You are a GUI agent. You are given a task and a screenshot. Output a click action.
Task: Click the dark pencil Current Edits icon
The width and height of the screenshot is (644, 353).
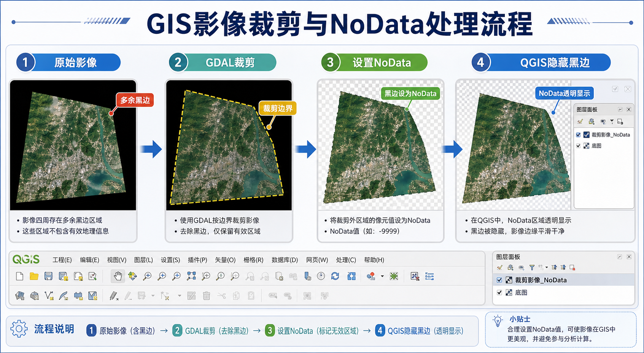(113, 296)
